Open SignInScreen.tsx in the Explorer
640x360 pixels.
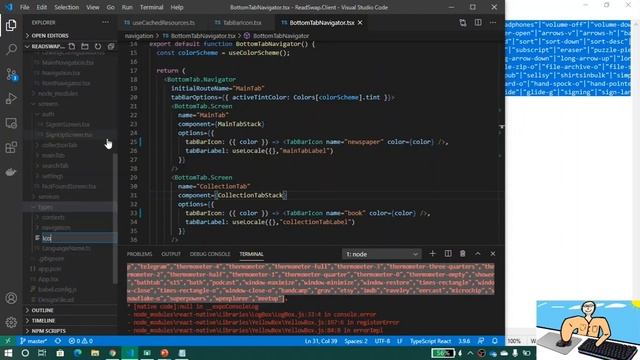coord(67,124)
